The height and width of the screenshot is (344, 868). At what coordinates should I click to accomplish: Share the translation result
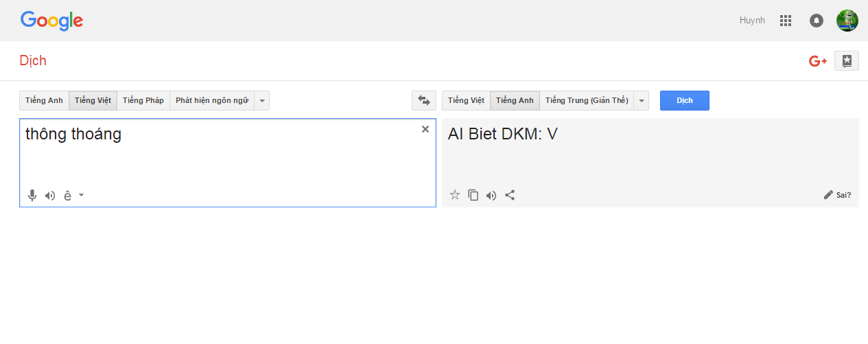pos(510,195)
